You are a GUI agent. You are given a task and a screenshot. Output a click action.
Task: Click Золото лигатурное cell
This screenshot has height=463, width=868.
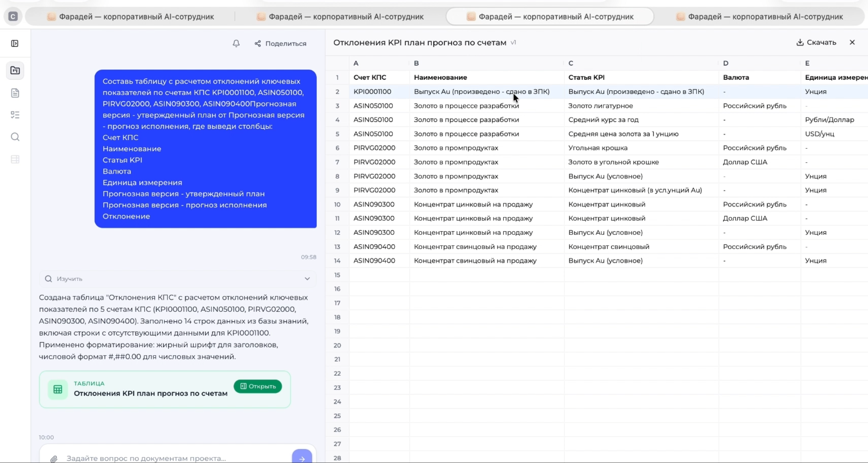(x=641, y=106)
